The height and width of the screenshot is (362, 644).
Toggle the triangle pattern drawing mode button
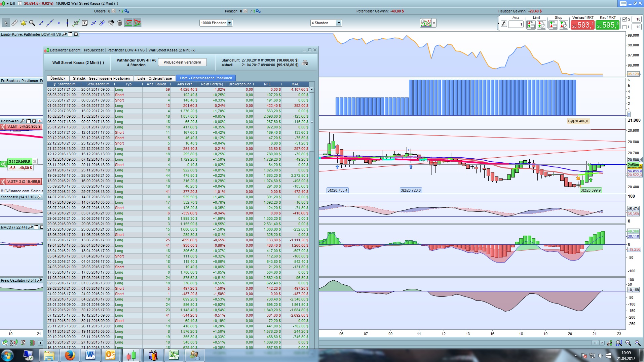pos(137,23)
